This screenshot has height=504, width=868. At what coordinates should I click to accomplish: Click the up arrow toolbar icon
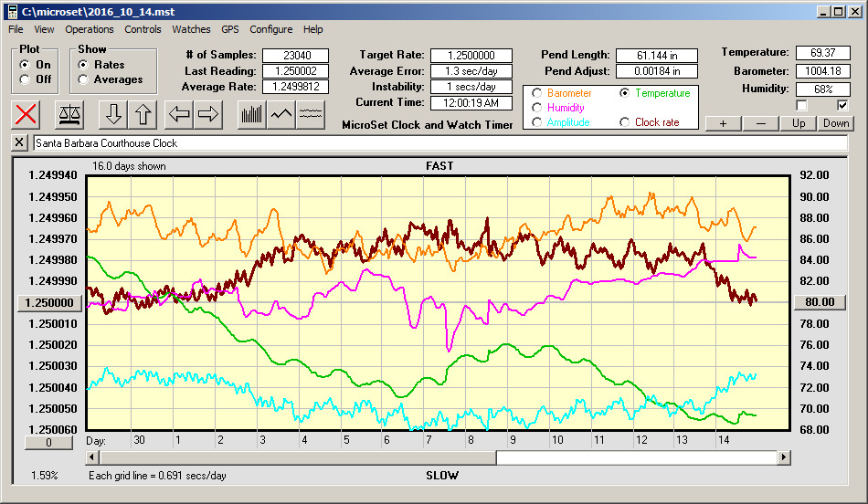click(143, 114)
